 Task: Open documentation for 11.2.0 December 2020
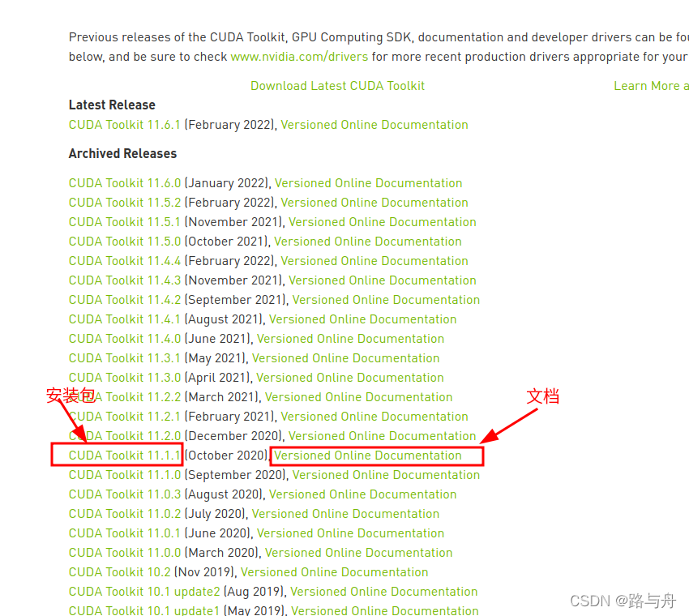tap(383, 436)
